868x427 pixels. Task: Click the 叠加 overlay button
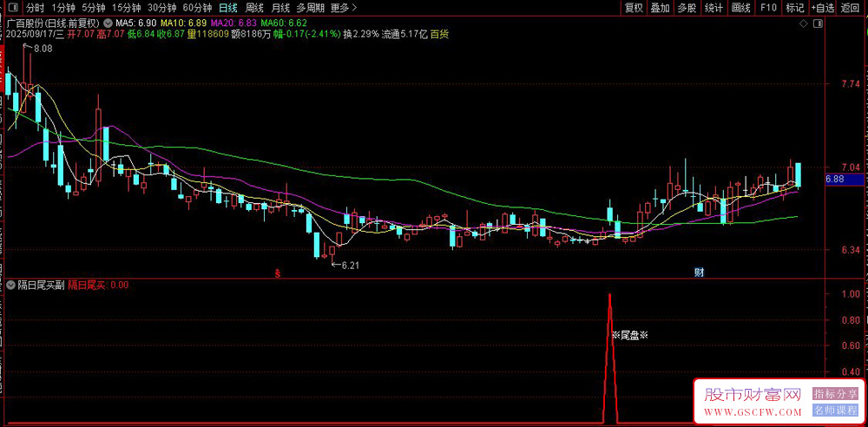pyautogui.click(x=660, y=8)
